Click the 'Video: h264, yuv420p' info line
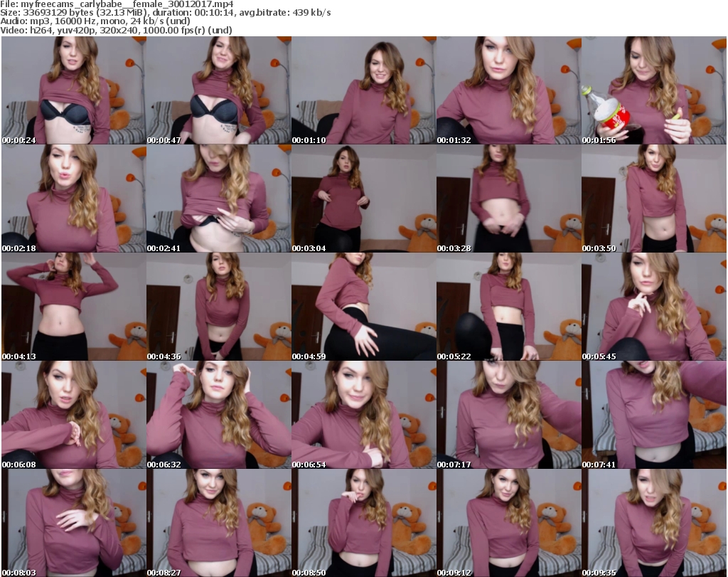728x577 pixels. [x=116, y=30]
